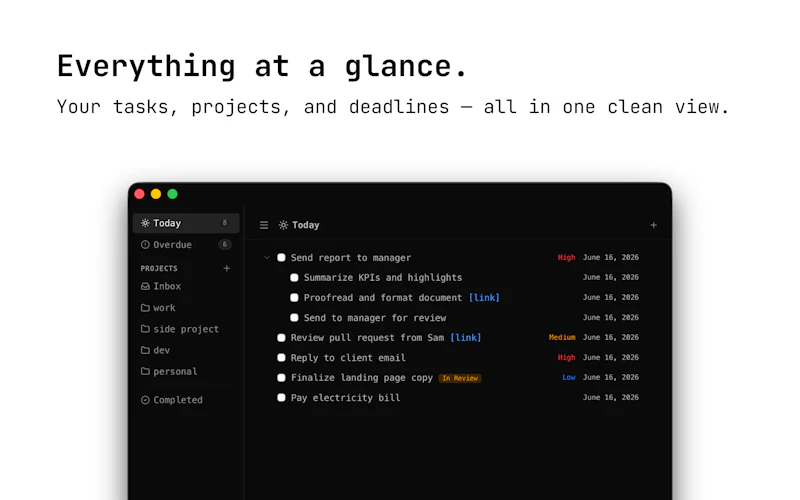This screenshot has height=500, width=800.
Task: Open the Inbox project
Action: [x=186, y=286]
